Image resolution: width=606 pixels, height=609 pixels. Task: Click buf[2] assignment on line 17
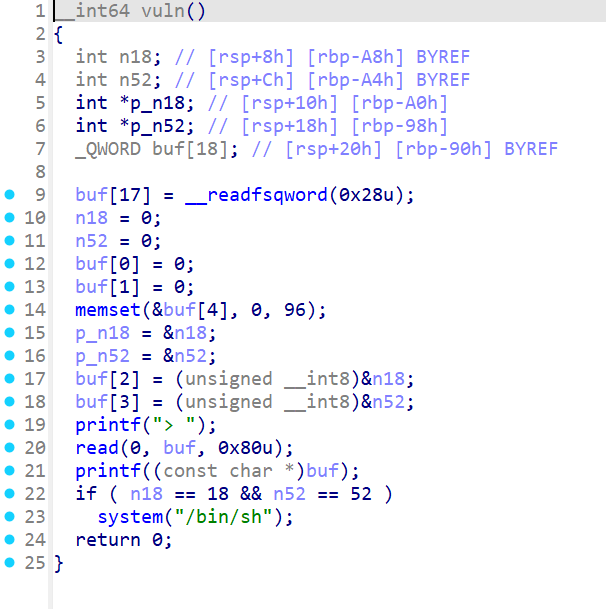point(107,379)
